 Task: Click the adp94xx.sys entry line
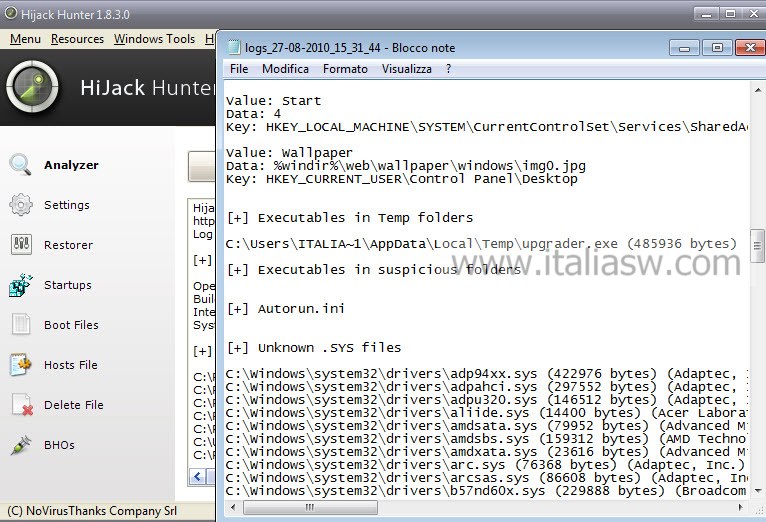coord(487,374)
